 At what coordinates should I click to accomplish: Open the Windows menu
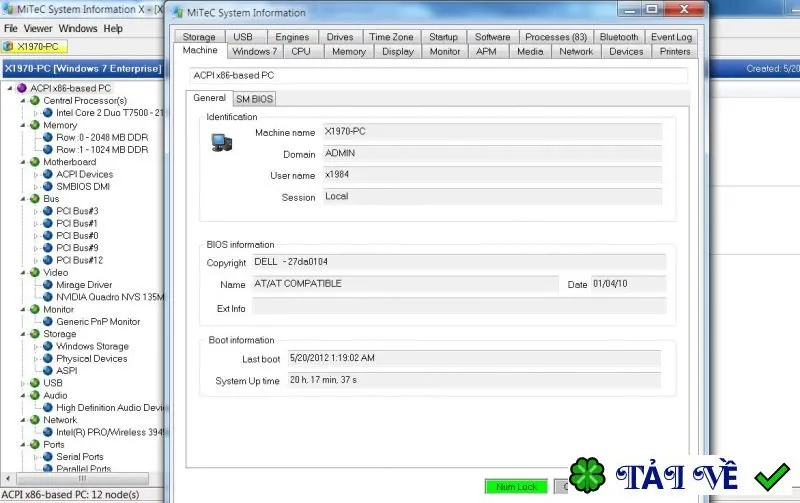(x=78, y=29)
